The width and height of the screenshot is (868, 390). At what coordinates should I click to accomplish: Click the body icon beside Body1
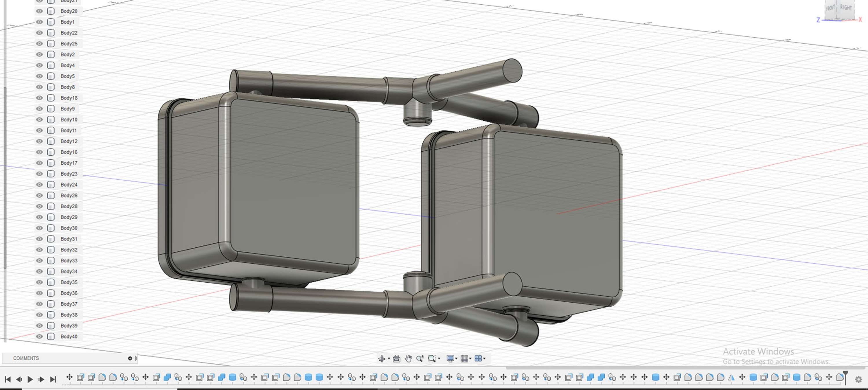51,22
